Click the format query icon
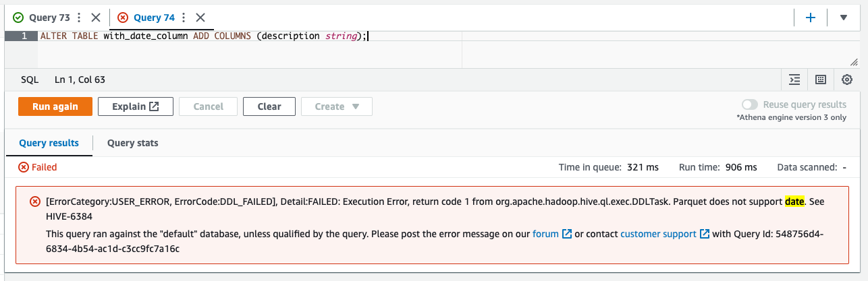 click(795, 80)
